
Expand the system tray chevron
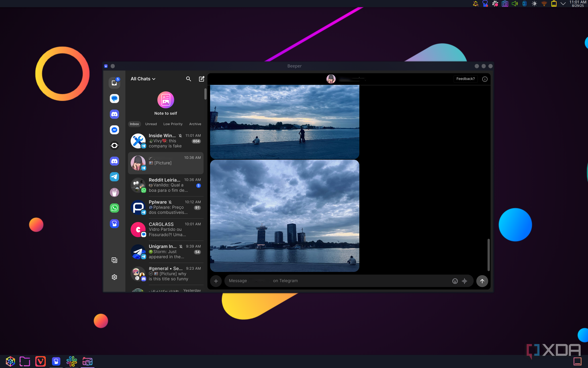click(x=563, y=4)
